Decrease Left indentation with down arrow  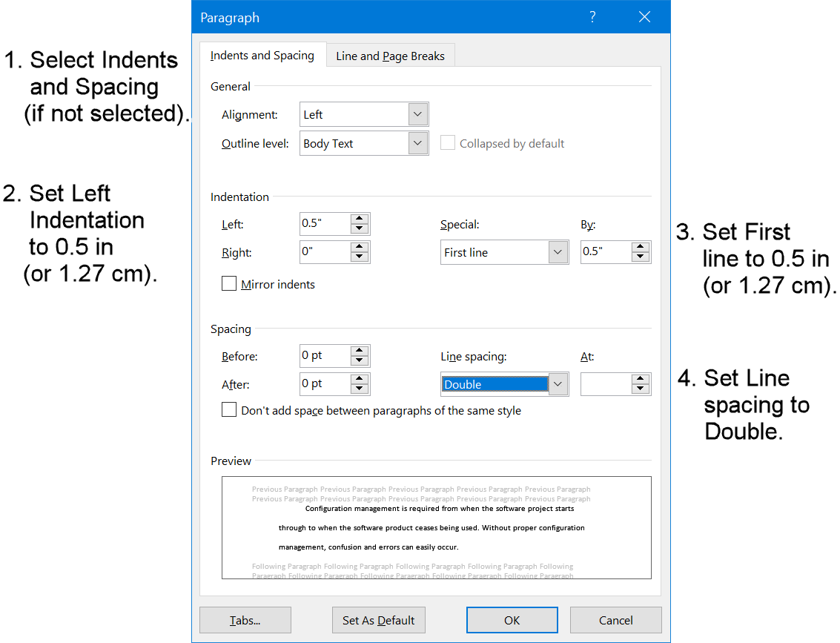point(360,229)
